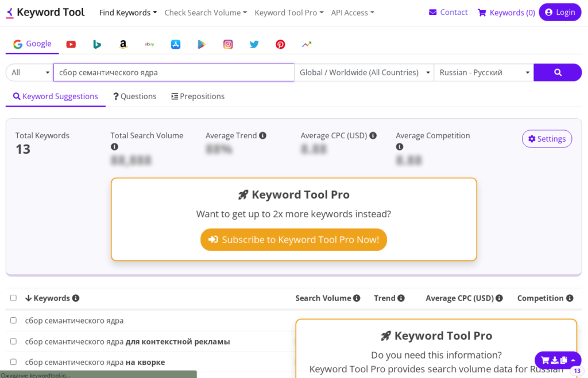This screenshot has height=378, width=588.
Task: Switch to Google Play Store keywords
Action: coord(202,44)
